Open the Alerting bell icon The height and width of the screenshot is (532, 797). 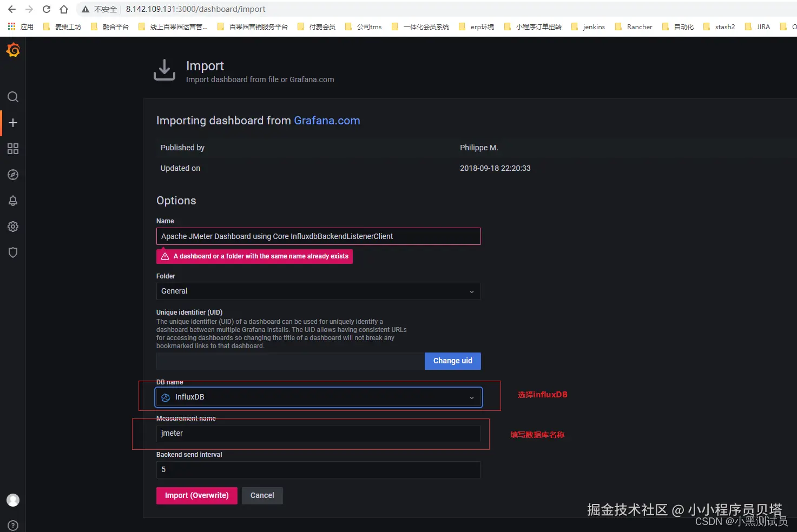(13, 201)
